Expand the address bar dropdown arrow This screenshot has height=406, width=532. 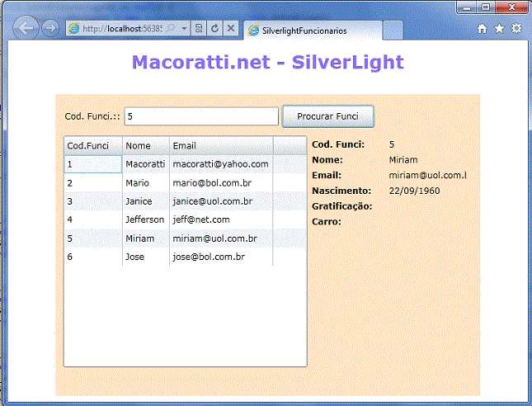(183, 28)
